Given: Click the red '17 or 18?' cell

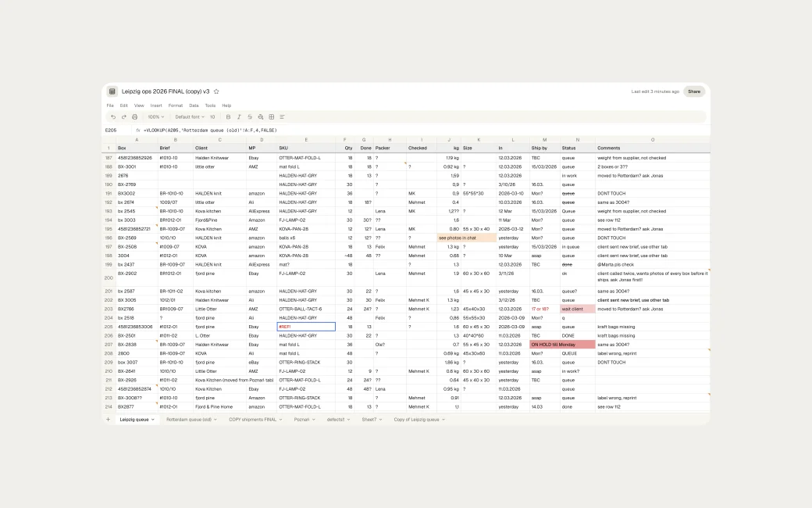Looking at the screenshot, I should [545, 309].
